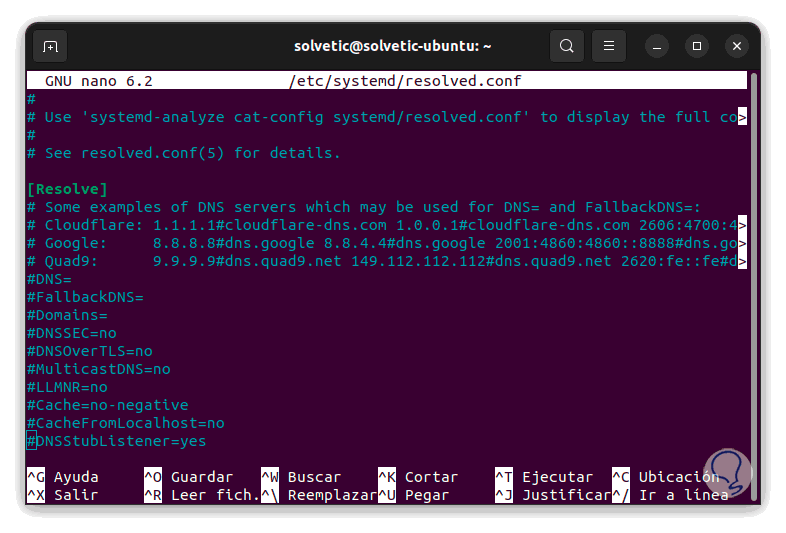Maximize the terminal window
Screen dimensions: 786x533
[697, 46]
